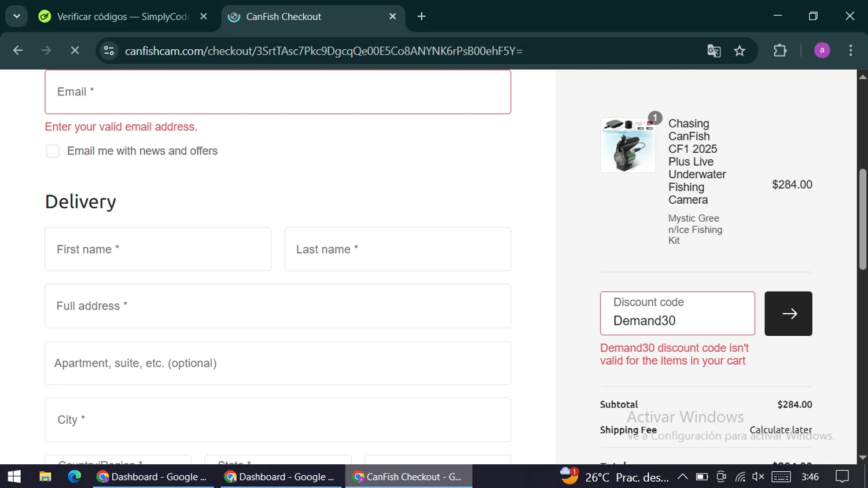Select the CanFish Checkout tab
The width and height of the screenshot is (868, 488).
(x=312, y=17)
